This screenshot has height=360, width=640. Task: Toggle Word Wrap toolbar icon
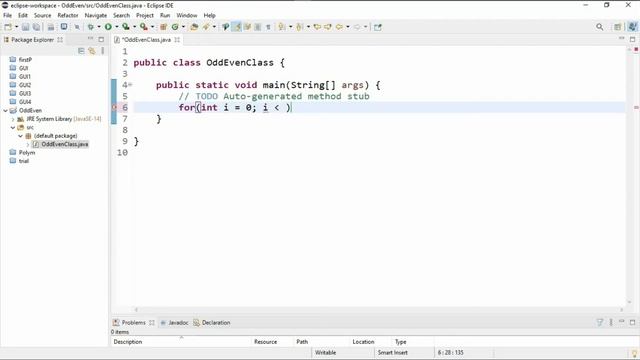[x=247, y=27]
